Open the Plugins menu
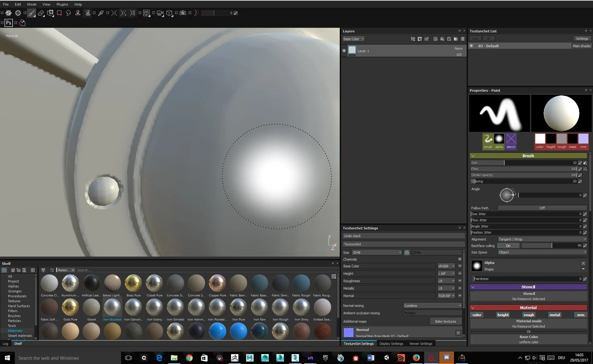Image resolution: width=593 pixels, height=364 pixels. tap(62, 4)
